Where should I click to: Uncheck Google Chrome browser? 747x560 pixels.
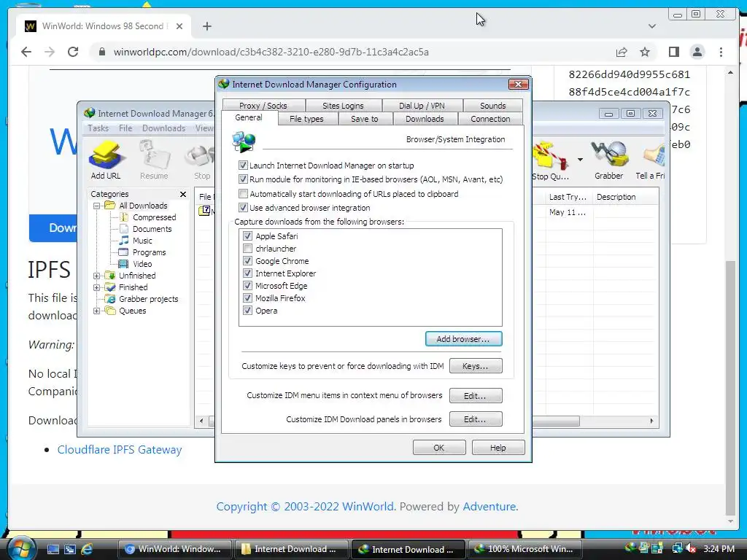coord(247,260)
